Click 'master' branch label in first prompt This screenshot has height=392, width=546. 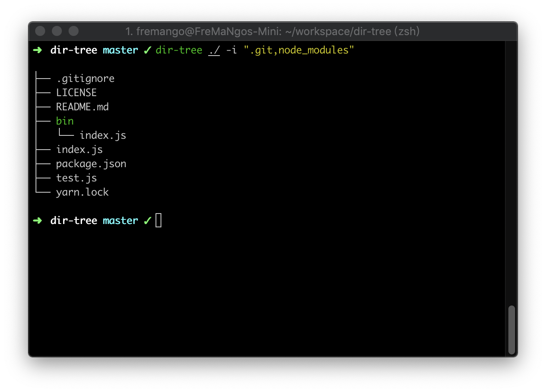[120, 50]
